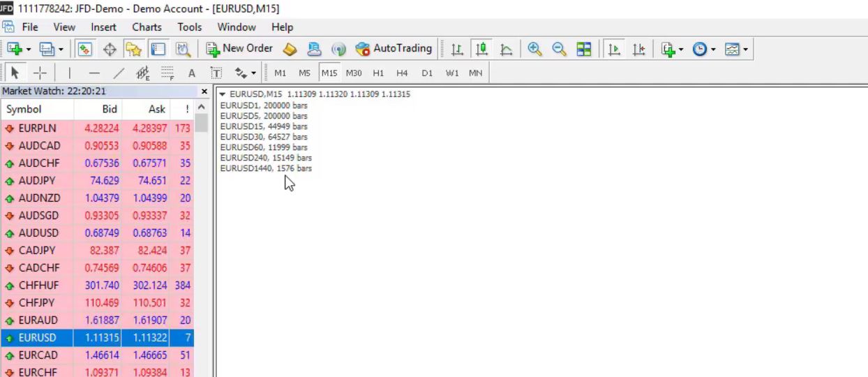Open the Templates icon
868x377 pixels.
pyautogui.click(x=732, y=49)
